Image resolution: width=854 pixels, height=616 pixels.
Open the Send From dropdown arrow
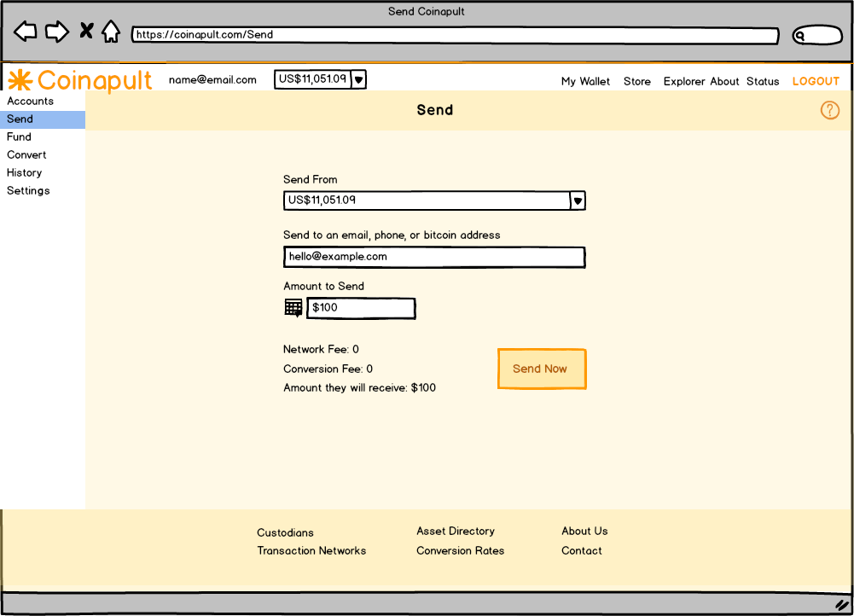(x=578, y=200)
